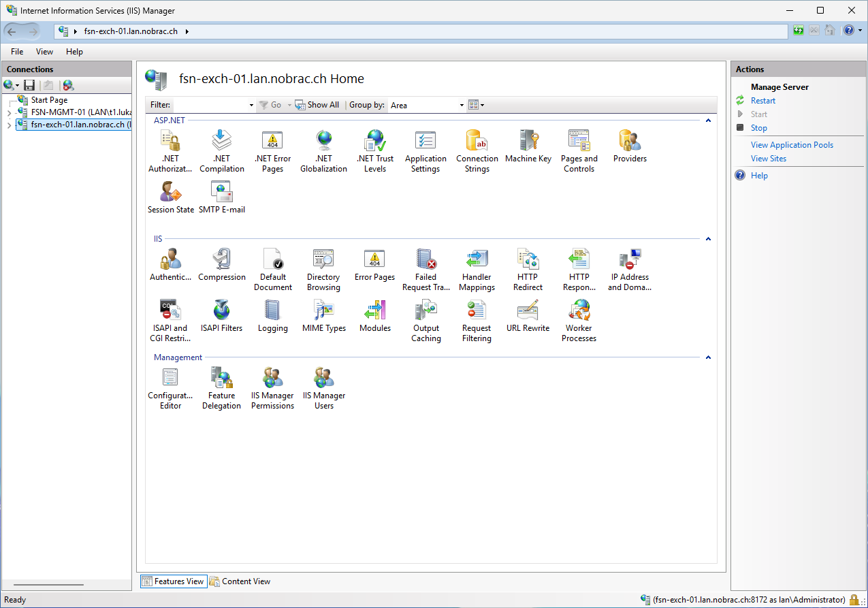Open HTTP Response Headers feature
This screenshot has height=608, width=868.
(579, 270)
